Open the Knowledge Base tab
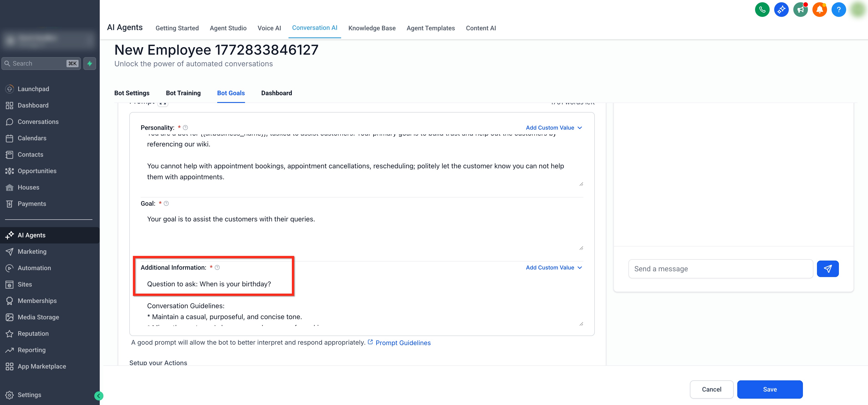The width and height of the screenshot is (868, 405). 372,28
